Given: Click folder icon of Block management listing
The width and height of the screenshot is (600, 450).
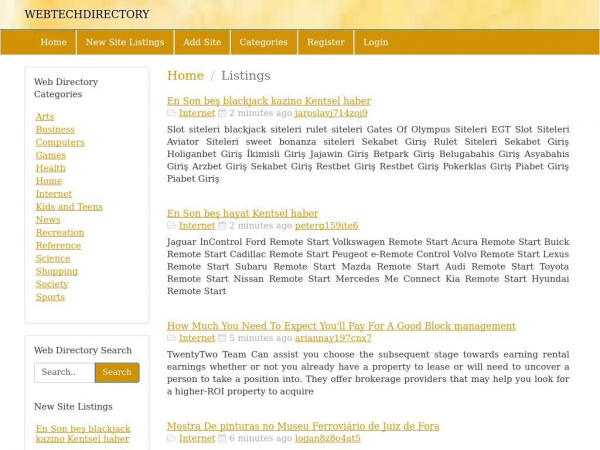Looking at the screenshot, I should coord(171,338).
